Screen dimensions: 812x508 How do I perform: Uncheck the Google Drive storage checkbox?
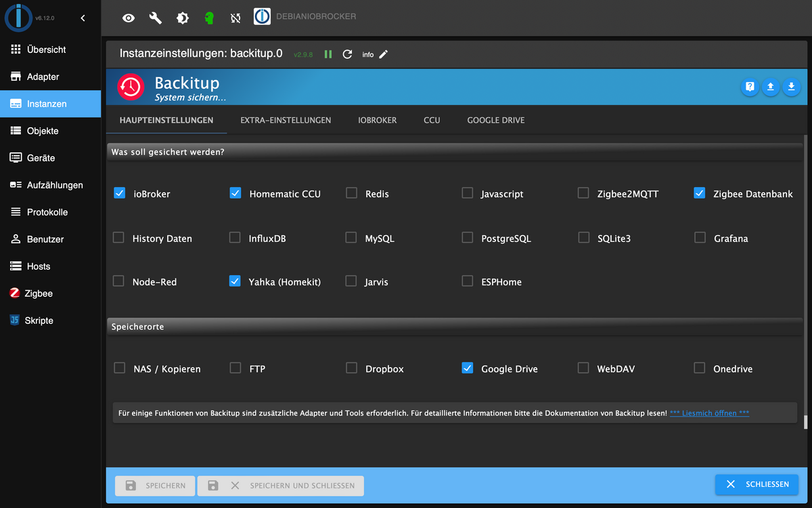click(468, 368)
